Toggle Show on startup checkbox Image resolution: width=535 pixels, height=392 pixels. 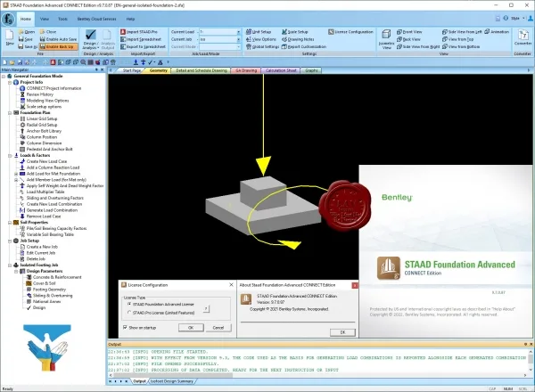[125, 327]
